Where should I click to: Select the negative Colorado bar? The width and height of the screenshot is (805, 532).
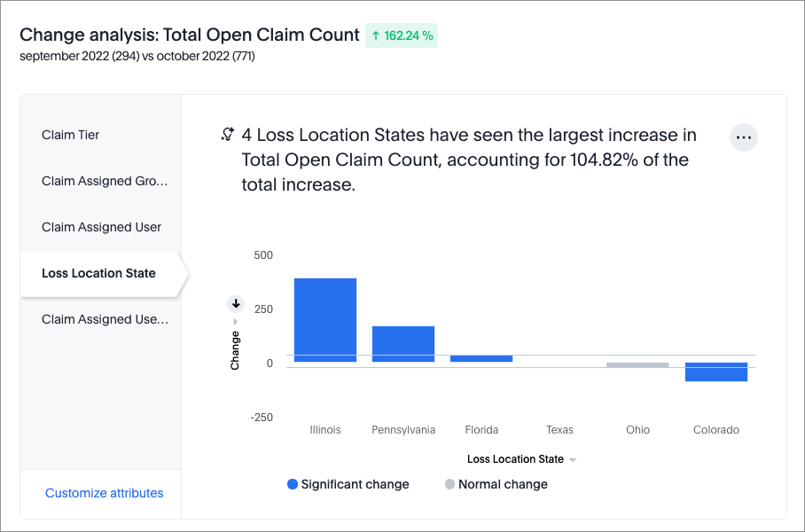click(715, 372)
